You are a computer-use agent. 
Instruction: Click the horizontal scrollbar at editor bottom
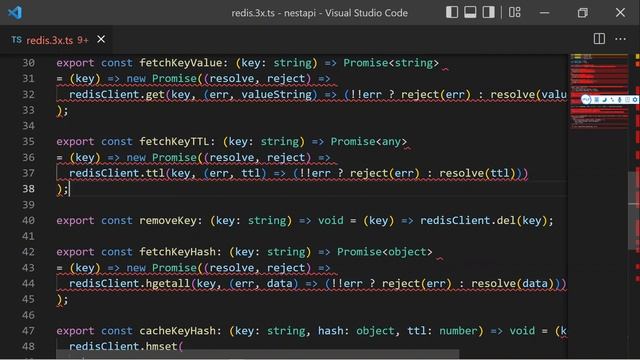[x=258, y=354]
